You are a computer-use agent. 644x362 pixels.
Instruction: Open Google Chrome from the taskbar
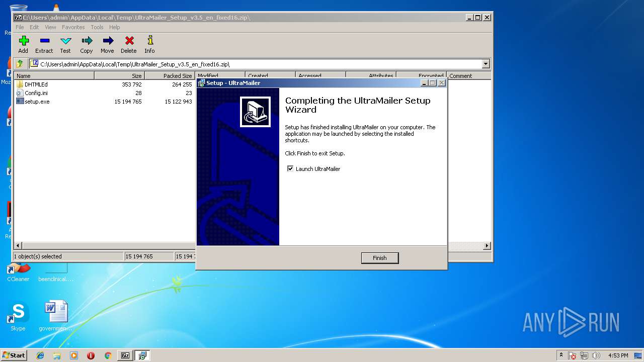[x=108, y=355]
